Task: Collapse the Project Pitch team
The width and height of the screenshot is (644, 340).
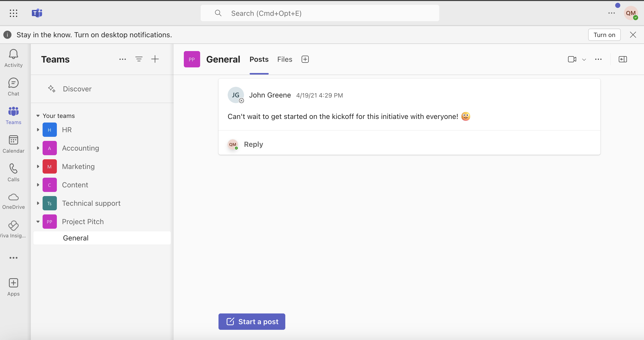Action: coord(37,221)
